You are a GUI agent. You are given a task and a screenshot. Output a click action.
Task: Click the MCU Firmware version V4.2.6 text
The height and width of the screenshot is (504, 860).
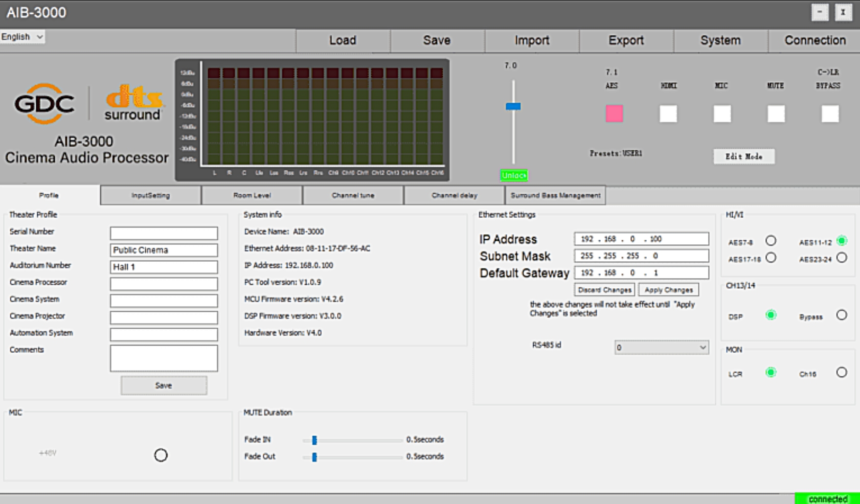[293, 299]
